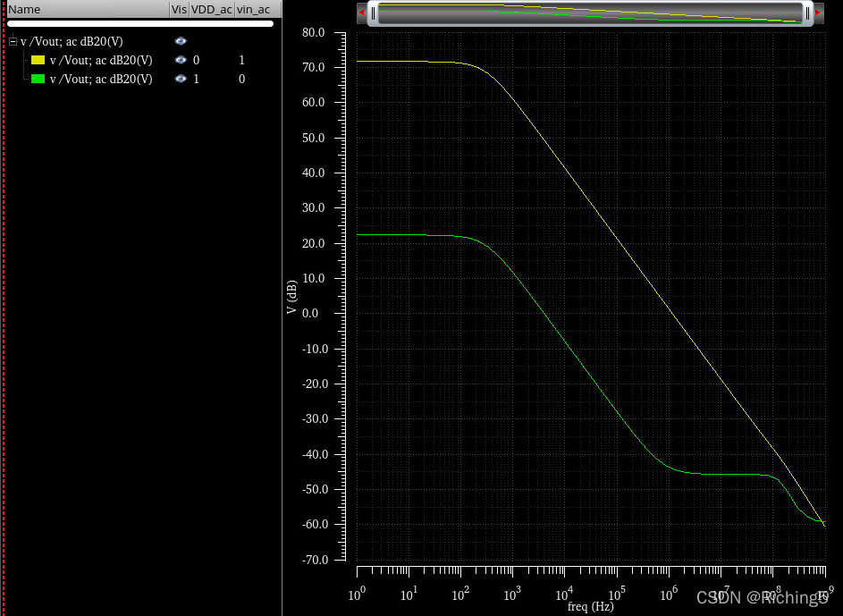Click the 10^3 x-axis tick label
The height and width of the screenshot is (616, 843).
tap(512, 594)
